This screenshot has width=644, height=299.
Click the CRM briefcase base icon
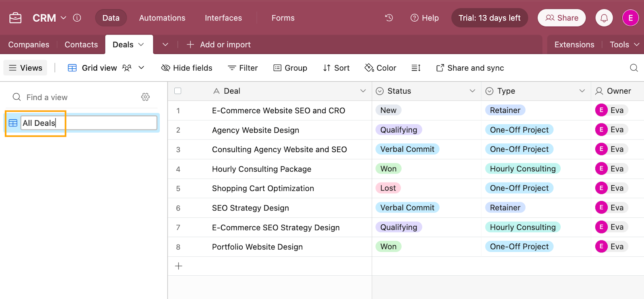pos(15,18)
